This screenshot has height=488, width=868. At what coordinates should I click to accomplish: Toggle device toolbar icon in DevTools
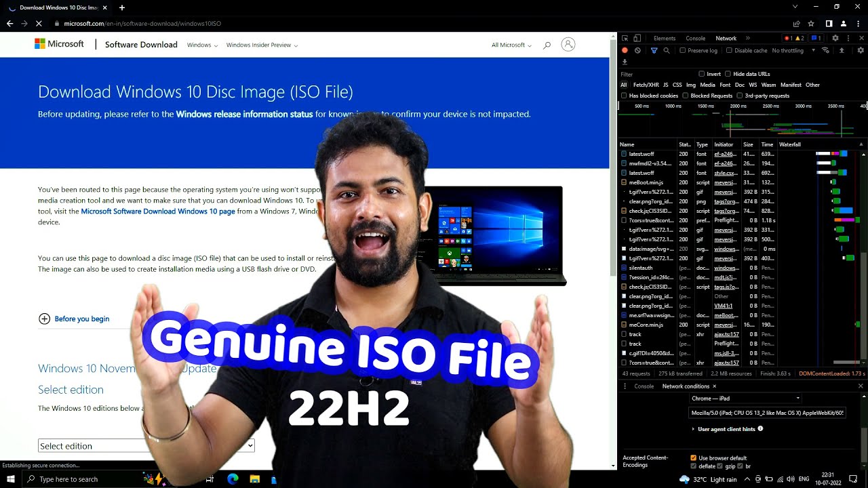tap(637, 39)
